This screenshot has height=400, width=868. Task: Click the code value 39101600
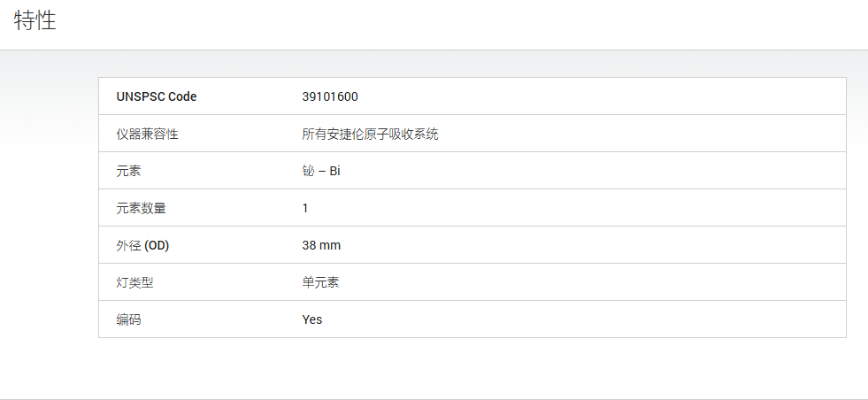[330, 96]
